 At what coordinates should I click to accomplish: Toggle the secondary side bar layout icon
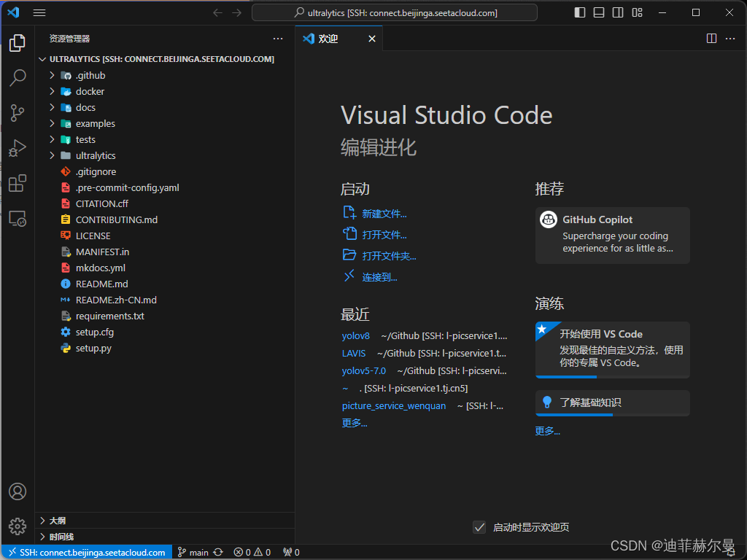point(618,13)
